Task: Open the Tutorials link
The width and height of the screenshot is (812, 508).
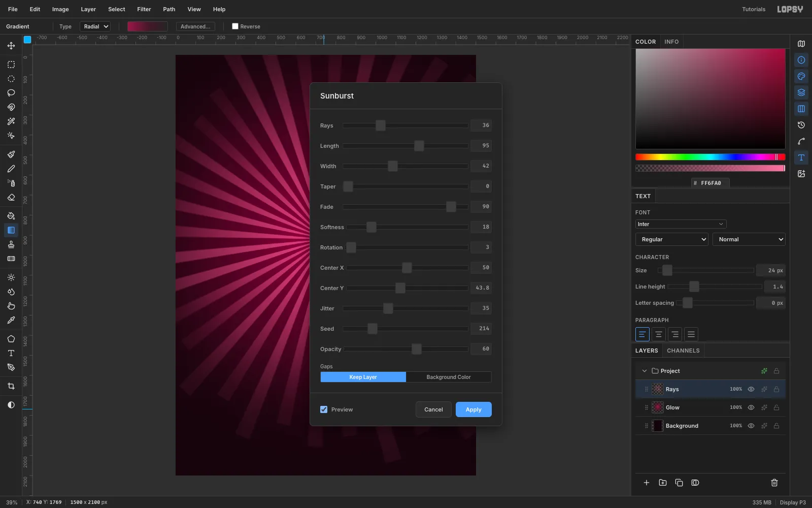Action: [754, 9]
